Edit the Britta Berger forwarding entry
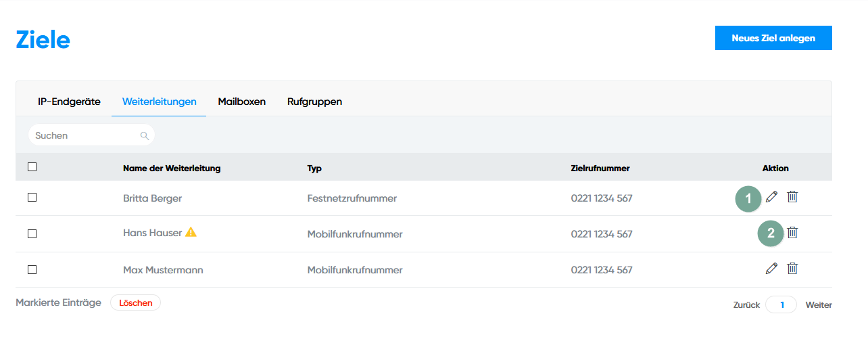The image size is (868, 362). 771,197
